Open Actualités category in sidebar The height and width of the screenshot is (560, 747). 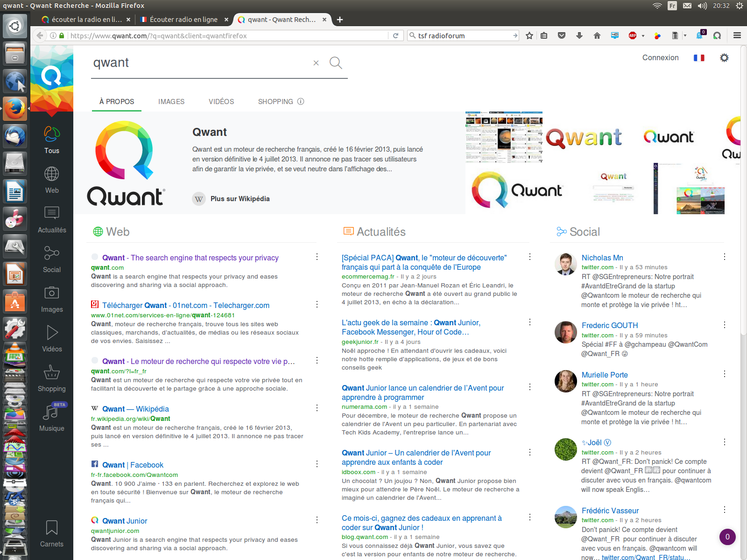[x=52, y=220]
